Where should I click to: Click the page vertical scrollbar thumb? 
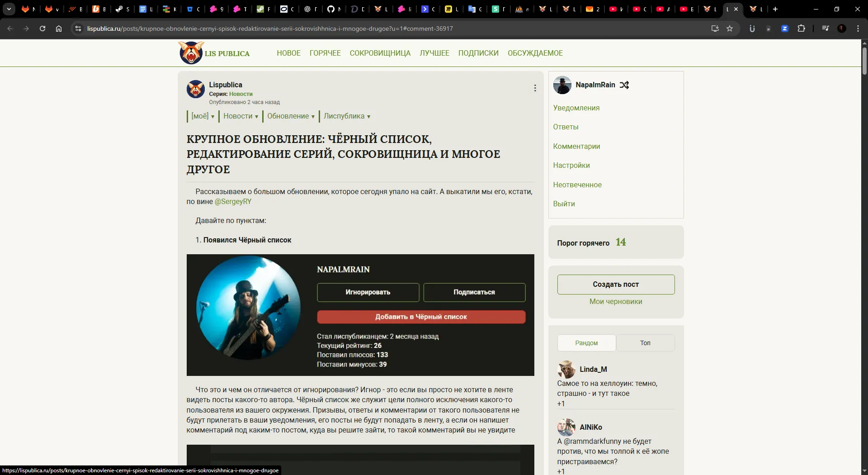coord(864,61)
